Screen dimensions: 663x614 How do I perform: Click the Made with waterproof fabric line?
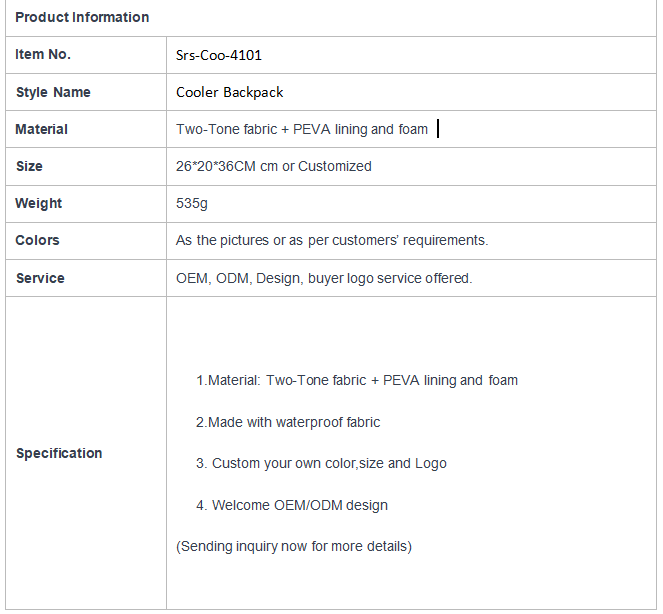pos(288,422)
